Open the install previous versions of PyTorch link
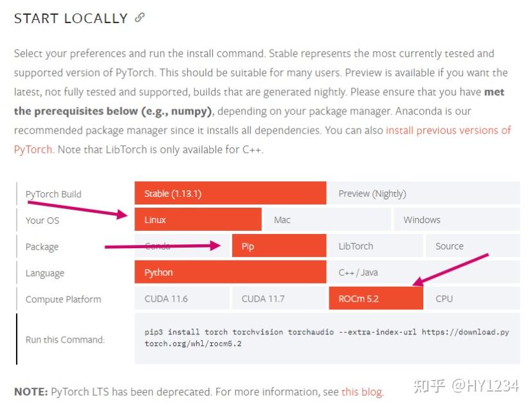 448,131
